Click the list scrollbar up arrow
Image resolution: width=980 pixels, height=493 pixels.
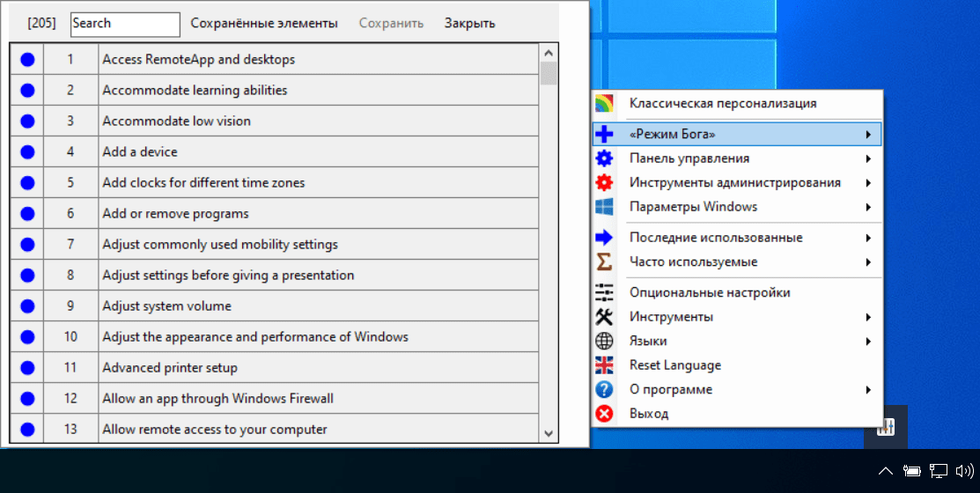(549, 53)
